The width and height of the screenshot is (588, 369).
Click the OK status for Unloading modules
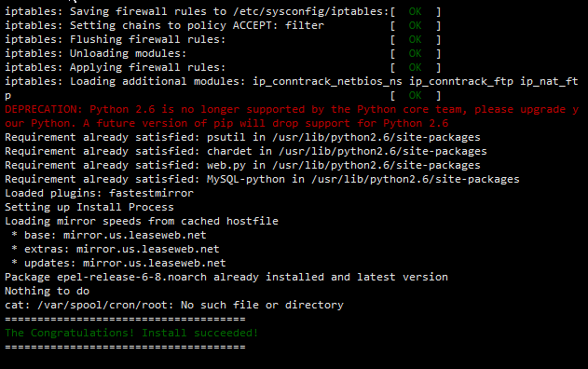pos(415,54)
